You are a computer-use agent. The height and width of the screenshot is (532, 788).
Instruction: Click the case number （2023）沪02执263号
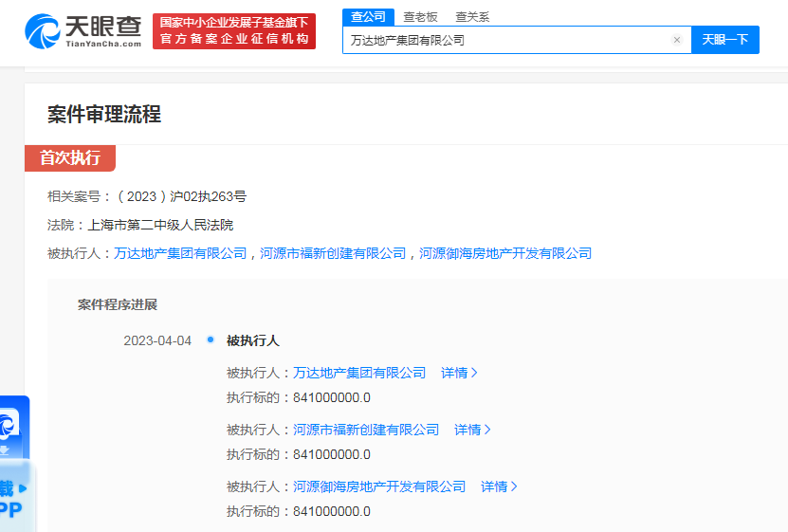(x=181, y=196)
